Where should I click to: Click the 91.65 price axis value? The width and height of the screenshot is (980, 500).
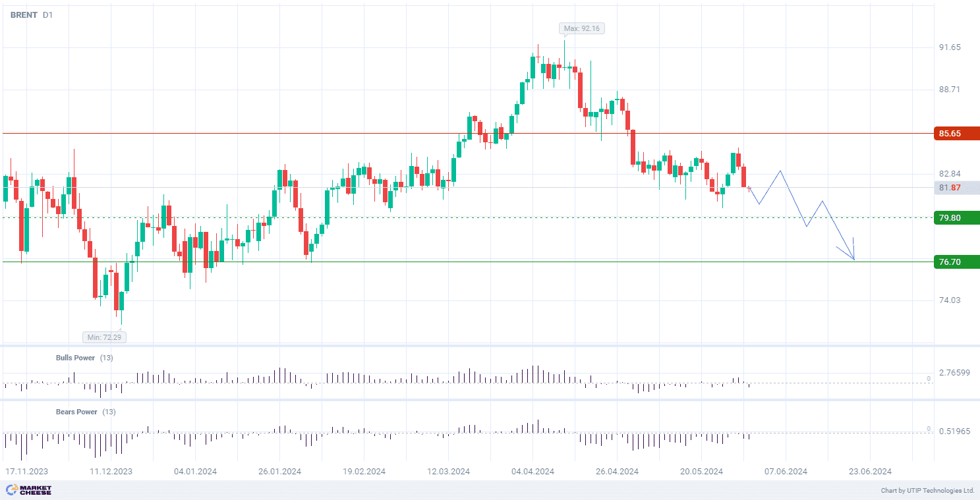(950, 47)
